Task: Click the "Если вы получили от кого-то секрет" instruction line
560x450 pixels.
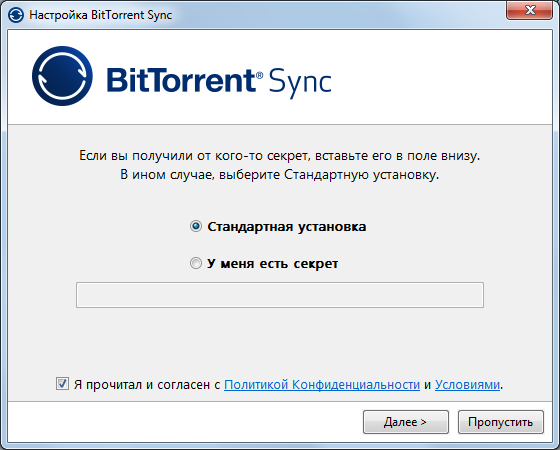Action: (279, 156)
